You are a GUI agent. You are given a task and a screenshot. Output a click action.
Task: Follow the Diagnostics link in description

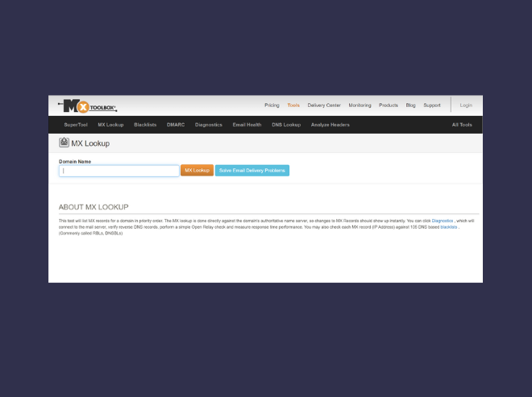point(442,221)
